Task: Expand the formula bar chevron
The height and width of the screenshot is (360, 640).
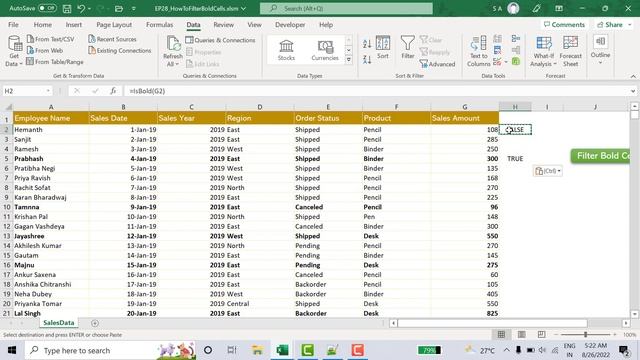Action: point(633,91)
